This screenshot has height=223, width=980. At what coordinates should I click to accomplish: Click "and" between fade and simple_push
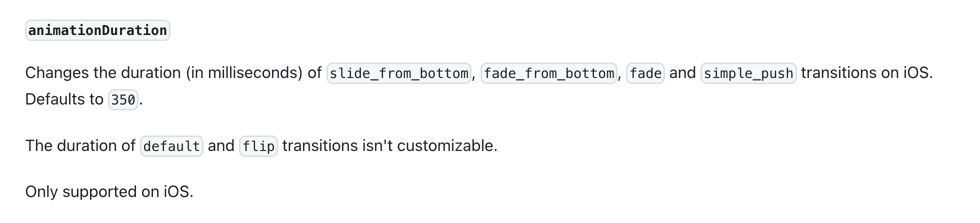[x=682, y=73]
